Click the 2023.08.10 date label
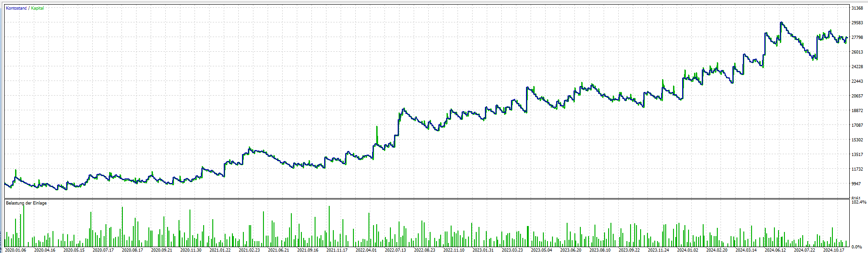The height and width of the screenshot is (253, 868). click(x=600, y=250)
